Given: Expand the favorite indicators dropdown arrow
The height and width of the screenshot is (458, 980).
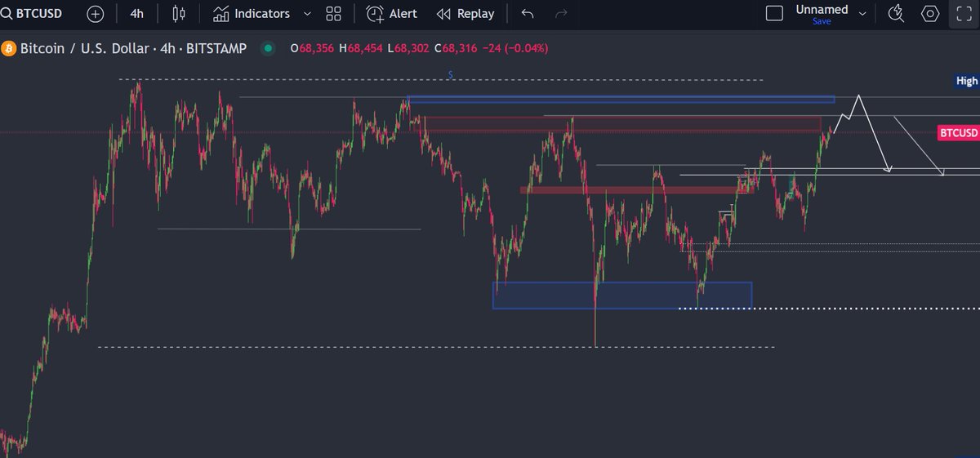Looking at the screenshot, I should (x=306, y=13).
